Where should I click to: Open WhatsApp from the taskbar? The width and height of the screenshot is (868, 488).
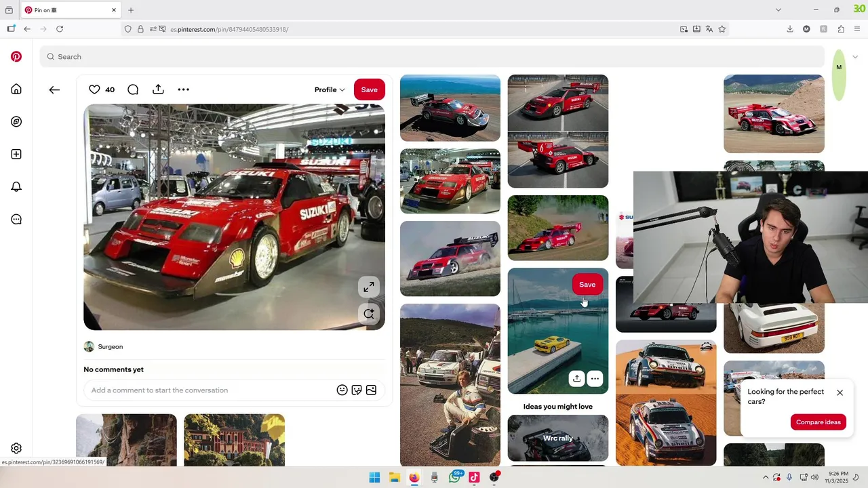pyautogui.click(x=454, y=477)
